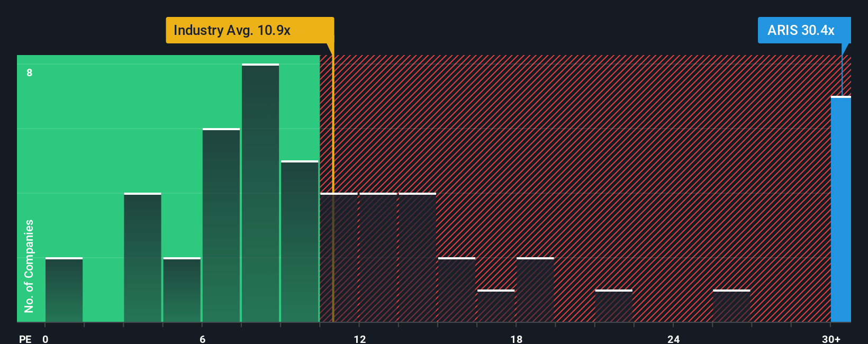Click the orange industry average marker line

333,188
